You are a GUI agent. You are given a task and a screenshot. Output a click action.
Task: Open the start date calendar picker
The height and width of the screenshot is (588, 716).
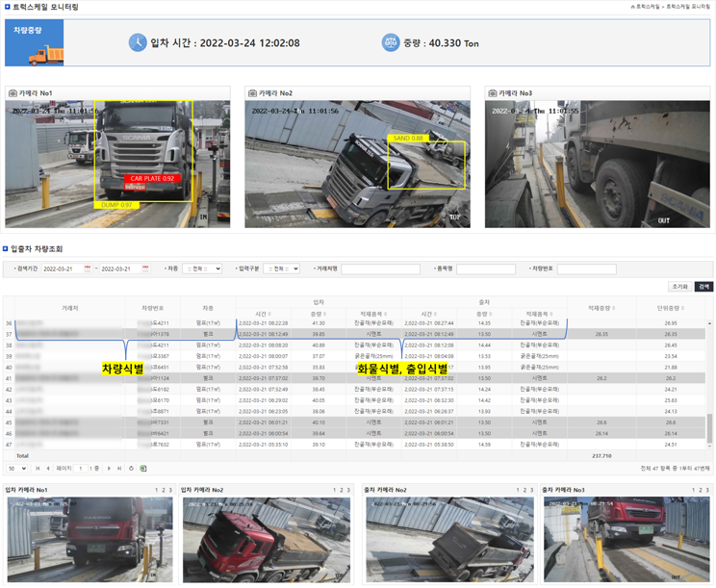click(88, 269)
